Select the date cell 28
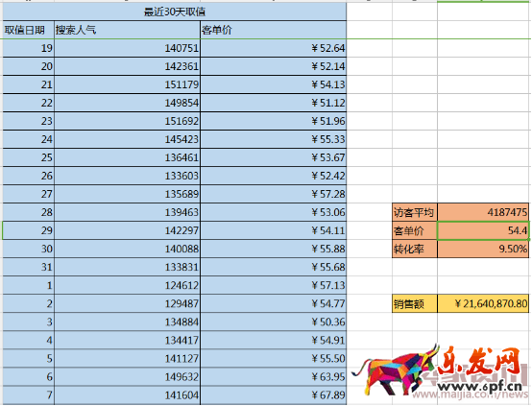This screenshot has height=406, width=532. [x=29, y=213]
